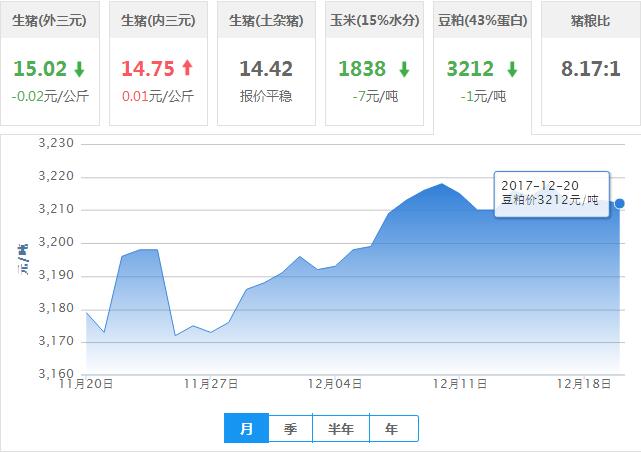Click the 3,180 y-axis label
The height and width of the screenshot is (452, 641).
click(x=56, y=308)
